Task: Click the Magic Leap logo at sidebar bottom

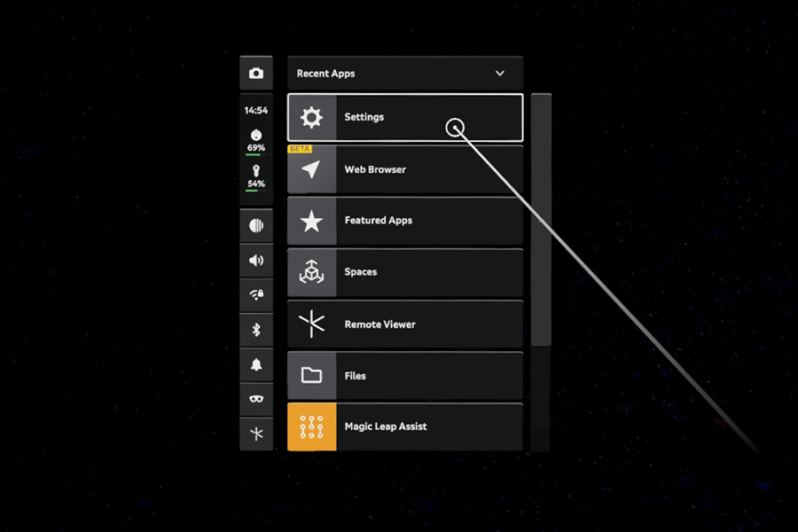Action: 256,434
